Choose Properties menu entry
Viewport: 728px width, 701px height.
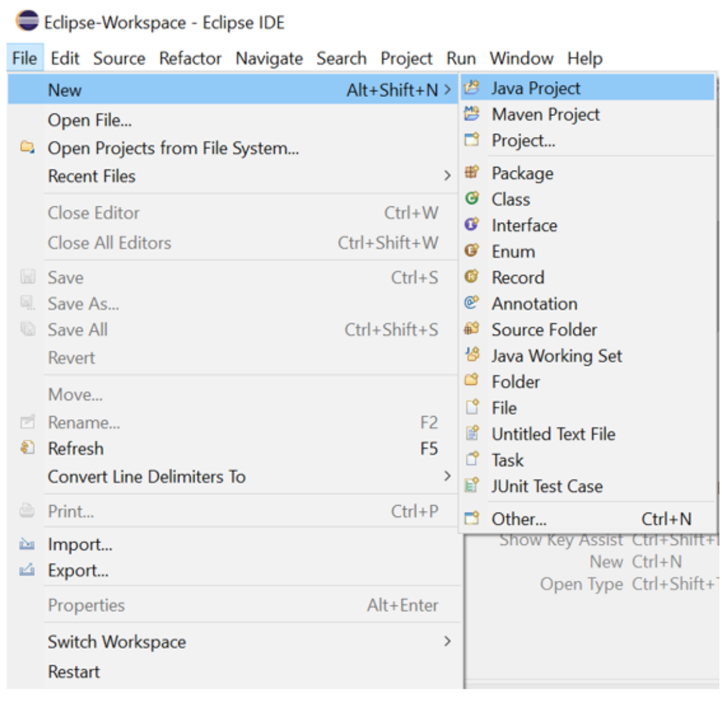232,605
